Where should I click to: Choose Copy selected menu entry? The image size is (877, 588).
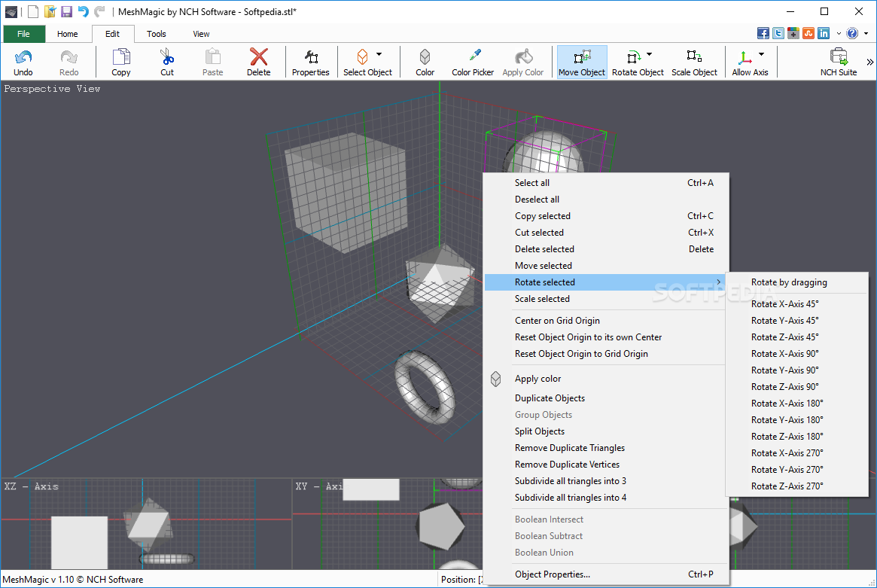[x=606, y=216]
